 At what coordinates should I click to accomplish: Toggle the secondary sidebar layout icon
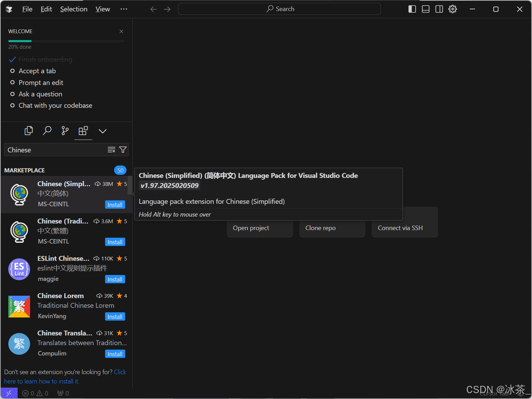point(439,9)
